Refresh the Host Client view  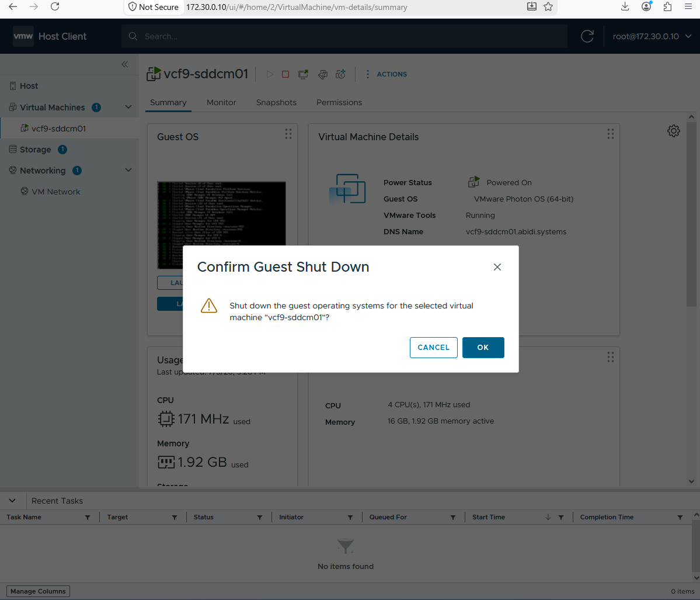coord(587,37)
